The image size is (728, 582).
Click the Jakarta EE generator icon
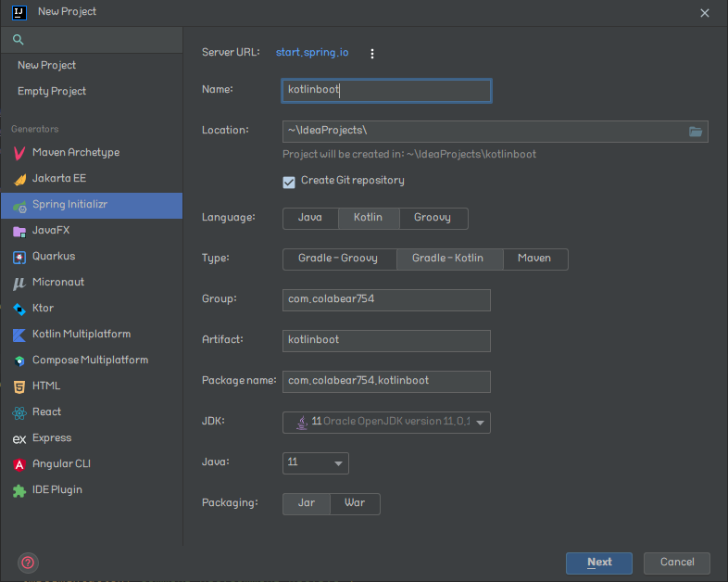[x=19, y=179]
